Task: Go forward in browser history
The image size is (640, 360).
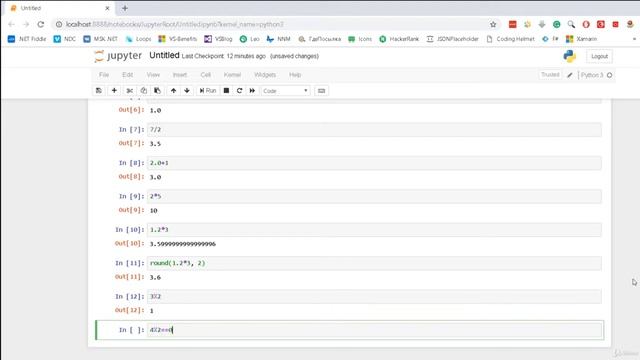Action: [26, 24]
